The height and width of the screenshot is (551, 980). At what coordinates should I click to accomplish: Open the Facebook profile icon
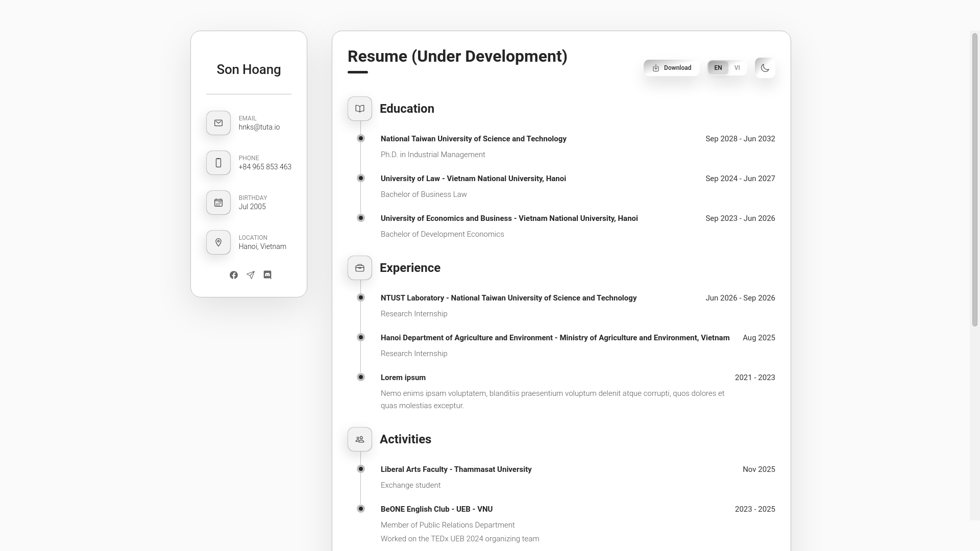234,275
